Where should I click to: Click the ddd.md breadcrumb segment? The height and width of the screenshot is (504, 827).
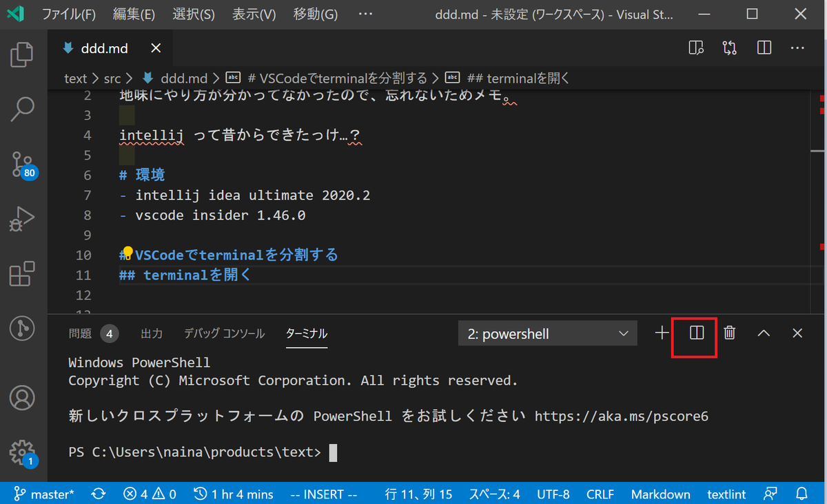point(175,78)
